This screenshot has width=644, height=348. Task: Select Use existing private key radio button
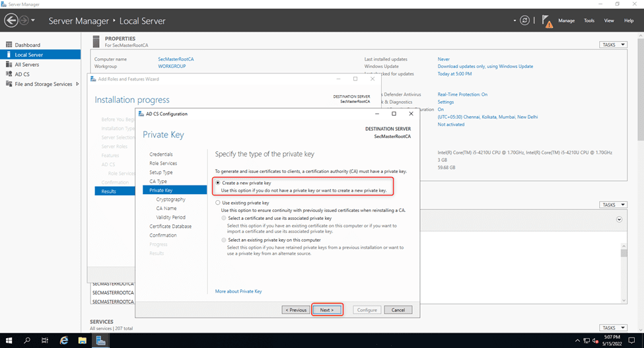point(218,202)
